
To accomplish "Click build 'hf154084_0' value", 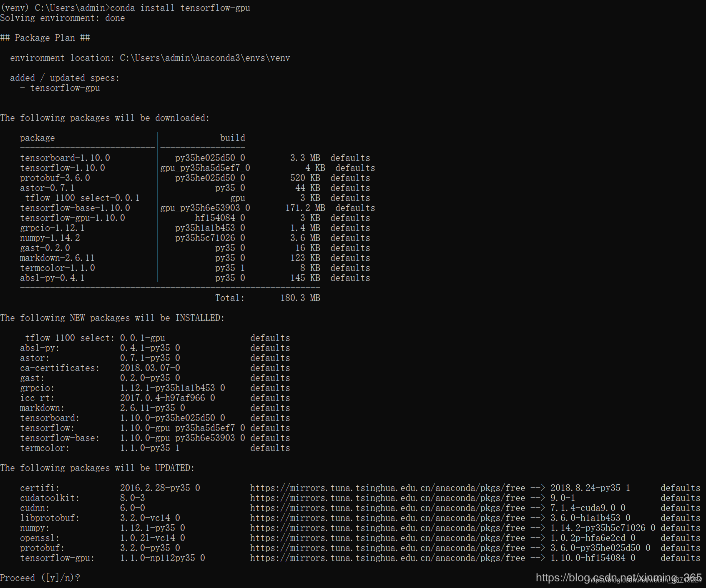I will pyautogui.click(x=220, y=218).
